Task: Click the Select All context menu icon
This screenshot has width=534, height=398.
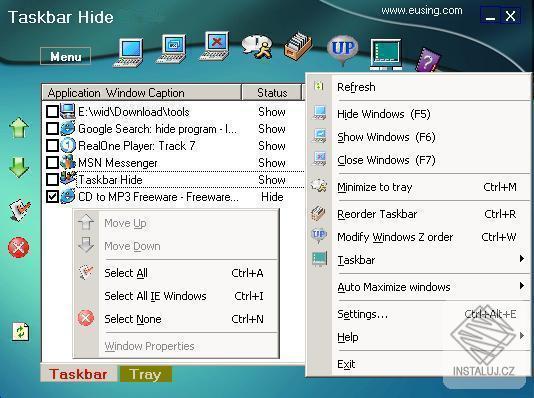Action: (86, 272)
